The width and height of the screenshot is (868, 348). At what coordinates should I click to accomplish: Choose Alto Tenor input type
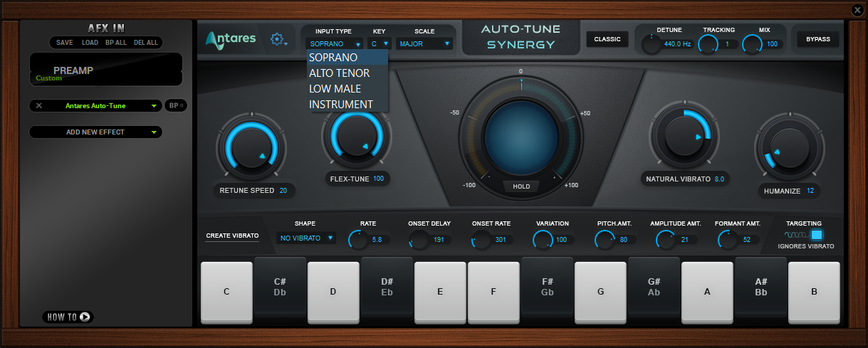click(x=348, y=73)
